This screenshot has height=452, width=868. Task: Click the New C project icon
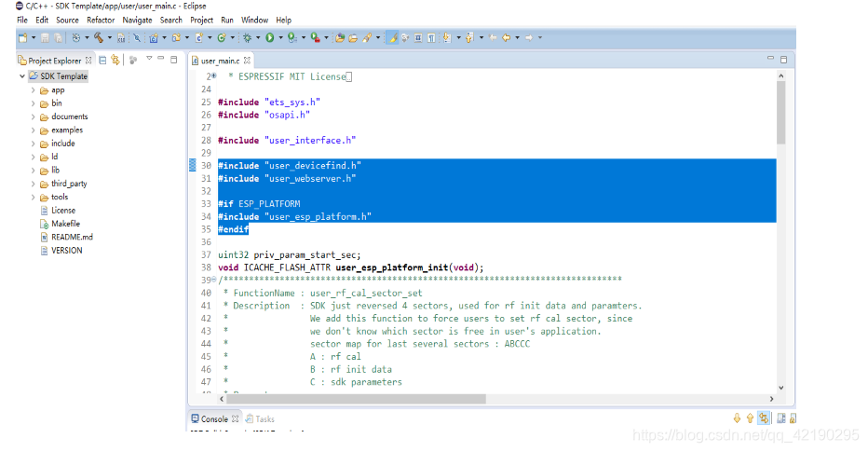tap(154, 37)
